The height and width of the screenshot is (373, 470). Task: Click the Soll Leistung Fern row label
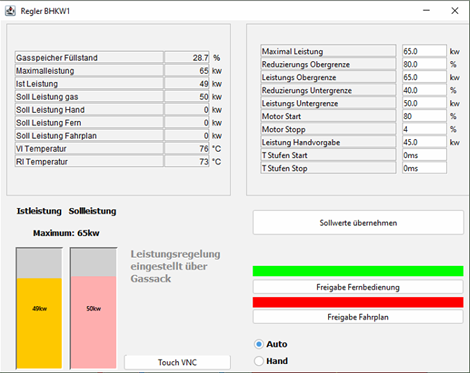(89, 123)
